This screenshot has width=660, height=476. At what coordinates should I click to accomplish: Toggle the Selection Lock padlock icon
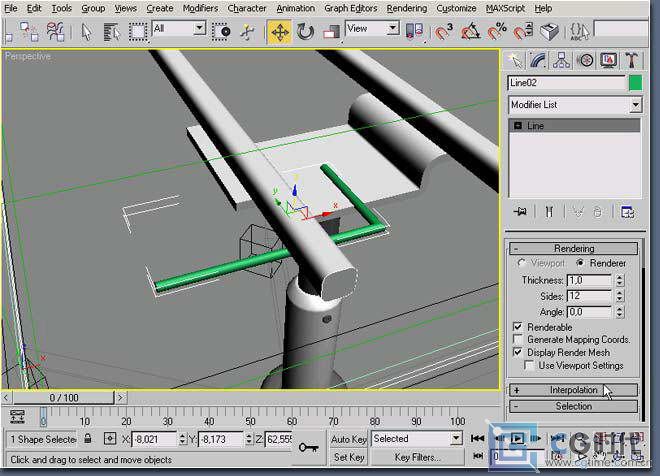[88, 439]
